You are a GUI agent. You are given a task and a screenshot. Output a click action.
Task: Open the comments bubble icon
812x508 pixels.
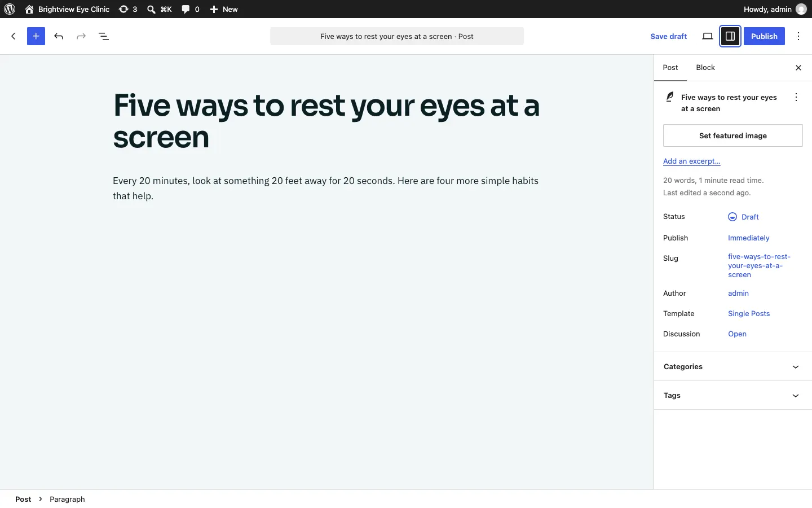tap(186, 9)
